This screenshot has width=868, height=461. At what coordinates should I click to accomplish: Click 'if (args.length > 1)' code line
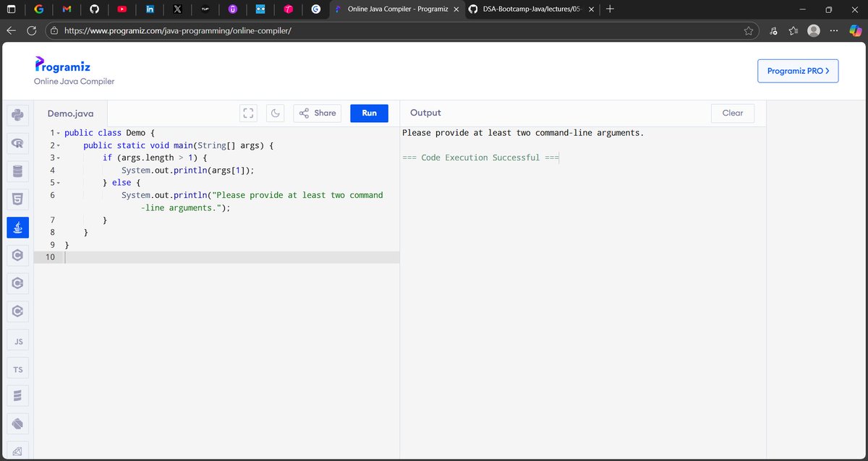coord(155,158)
